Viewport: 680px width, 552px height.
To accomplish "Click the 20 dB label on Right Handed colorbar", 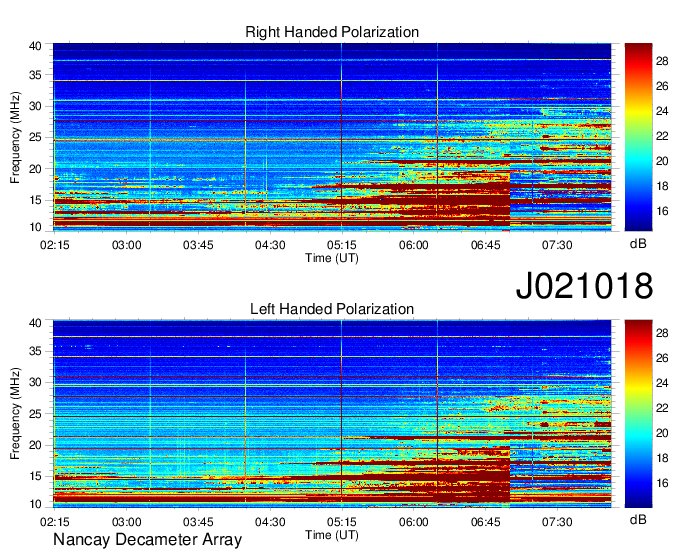I will pos(662,161).
